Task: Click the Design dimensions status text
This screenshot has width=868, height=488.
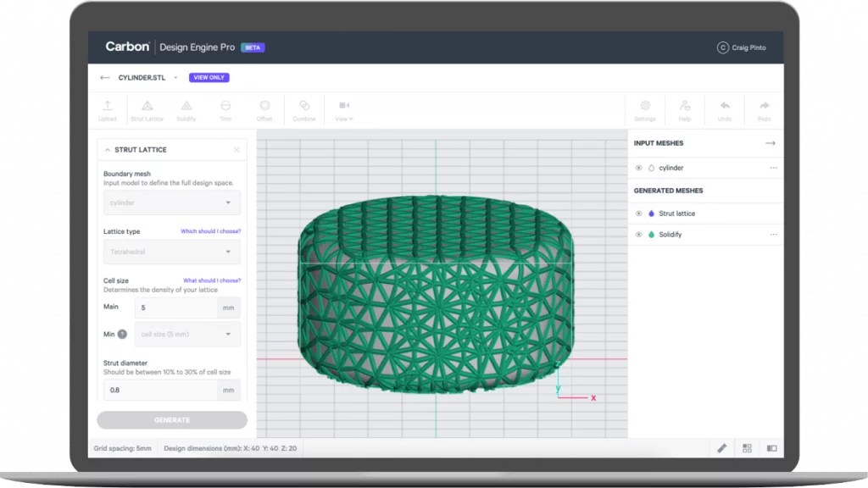Action: click(x=231, y=448)
